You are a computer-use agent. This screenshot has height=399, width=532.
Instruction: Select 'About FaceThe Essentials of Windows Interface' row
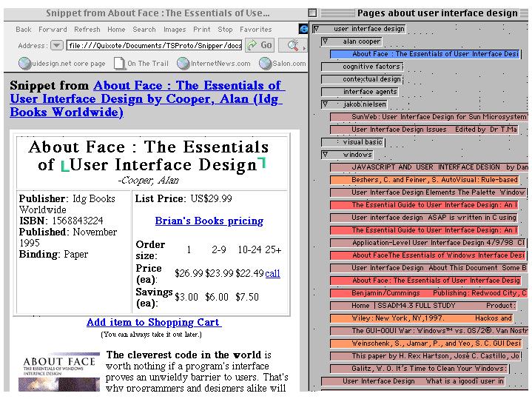428,255
